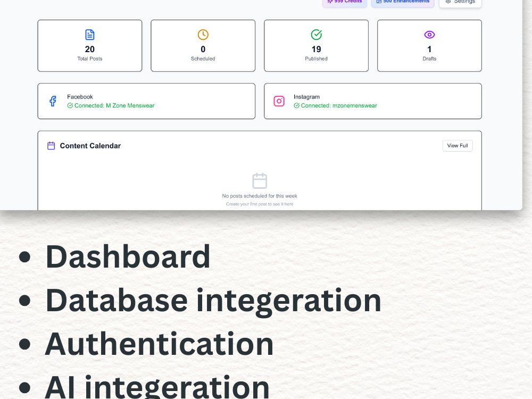Click the Facebook connected check icon

70,105
